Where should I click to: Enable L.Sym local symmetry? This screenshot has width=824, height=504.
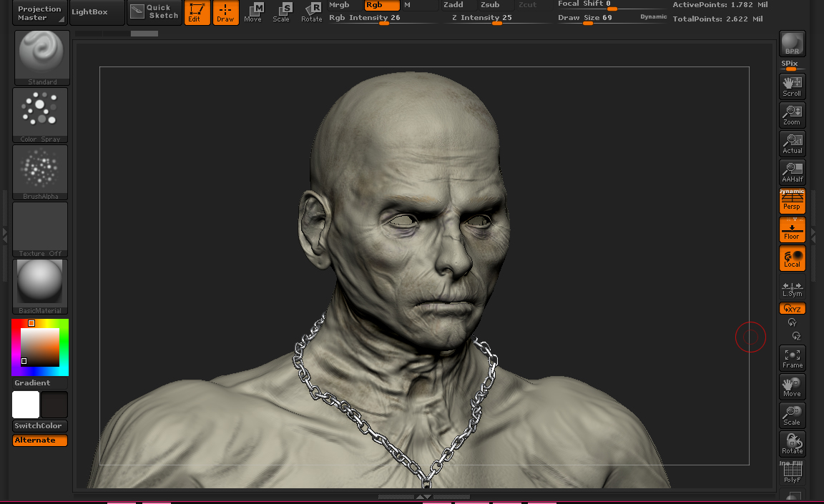pyautogui.click(x=792, y=288)
